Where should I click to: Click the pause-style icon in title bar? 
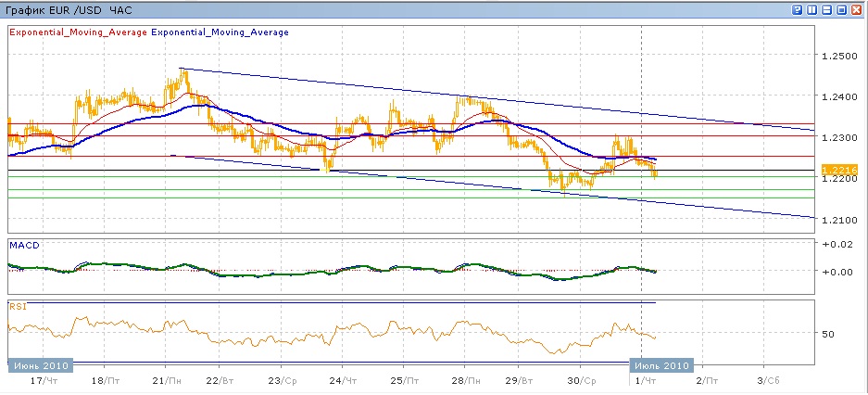click(811, 9)
